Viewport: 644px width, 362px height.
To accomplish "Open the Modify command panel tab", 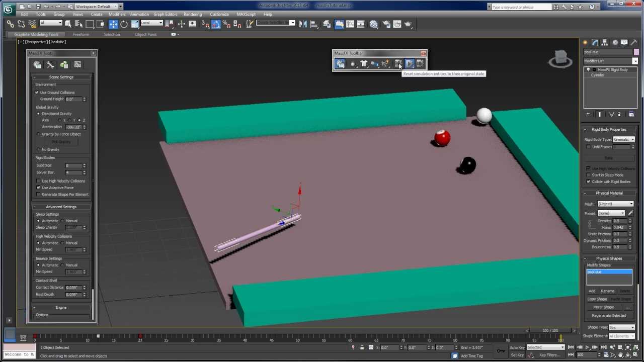I will point(595,43).
